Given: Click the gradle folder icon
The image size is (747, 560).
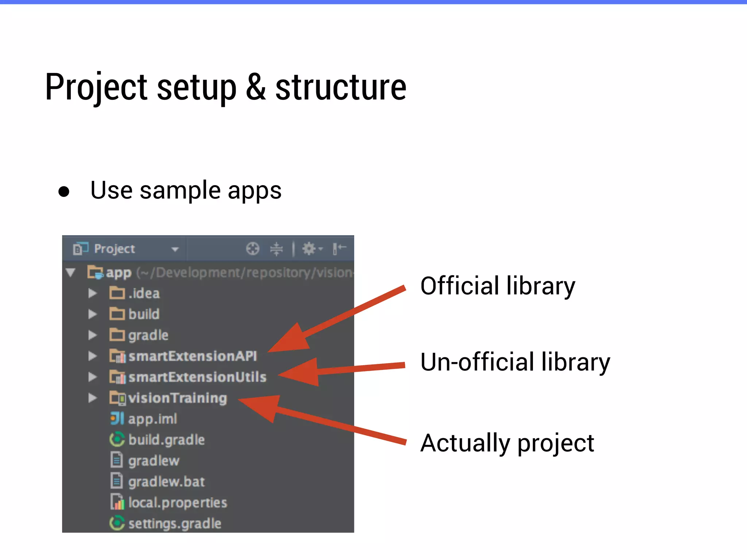Looking at the screenshot, I should (117, 335).
